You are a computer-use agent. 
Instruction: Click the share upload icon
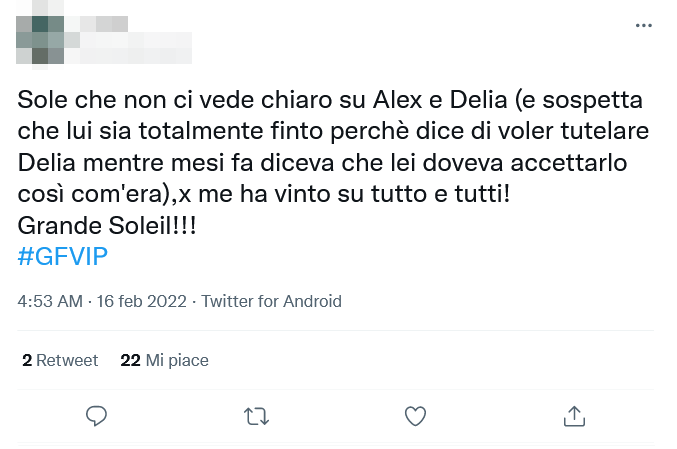[574, 414]
